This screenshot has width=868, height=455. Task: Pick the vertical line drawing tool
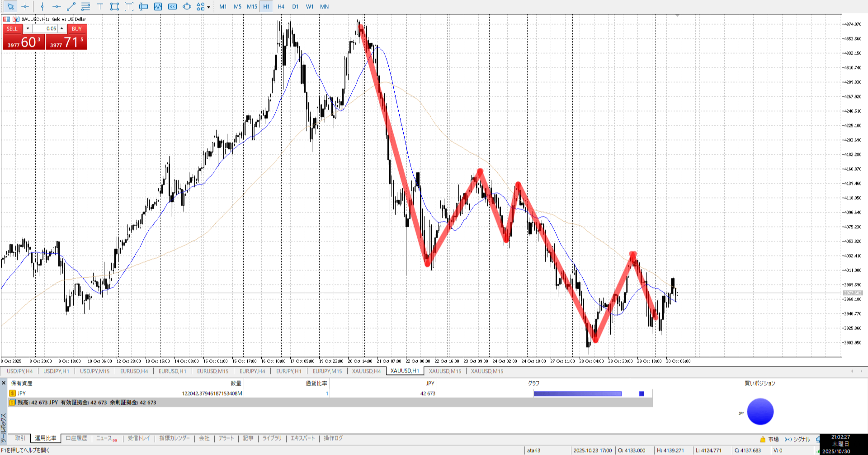coord(42,7)
